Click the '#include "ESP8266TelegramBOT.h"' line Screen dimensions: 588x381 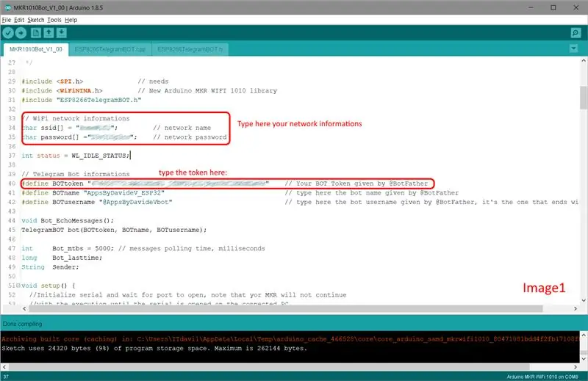pyautogui.click(x=82, y=100)
